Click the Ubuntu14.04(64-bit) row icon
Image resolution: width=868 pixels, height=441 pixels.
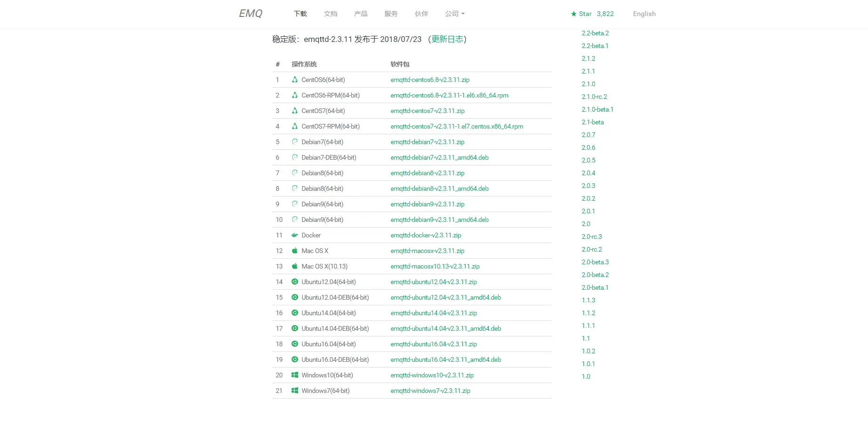[294, 313]
